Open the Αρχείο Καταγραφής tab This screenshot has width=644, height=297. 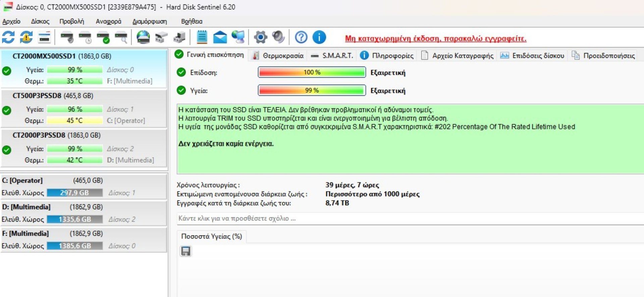[458, 56]
